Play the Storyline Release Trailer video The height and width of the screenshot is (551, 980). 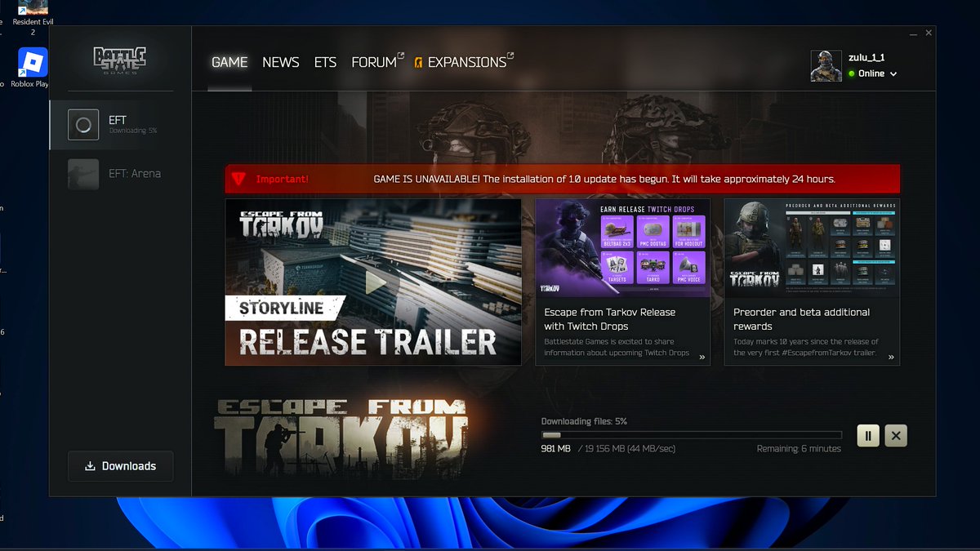[x=373, y=282]
